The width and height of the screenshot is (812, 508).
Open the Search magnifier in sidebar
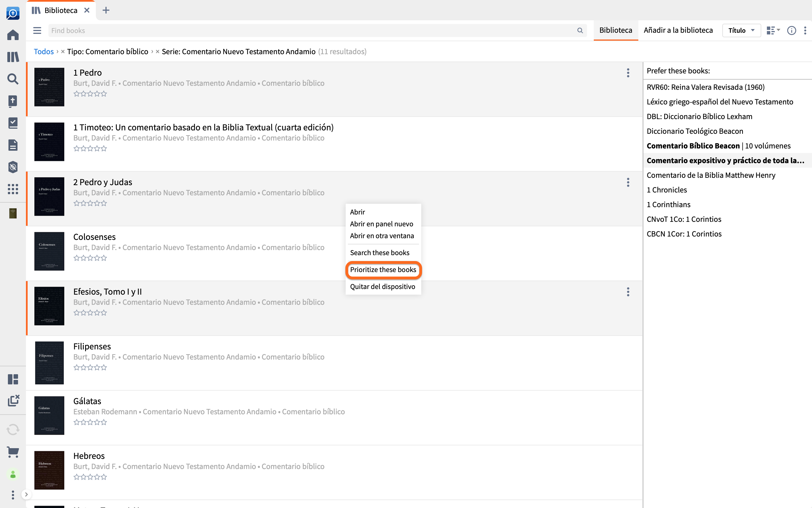[x=13, y=79]
